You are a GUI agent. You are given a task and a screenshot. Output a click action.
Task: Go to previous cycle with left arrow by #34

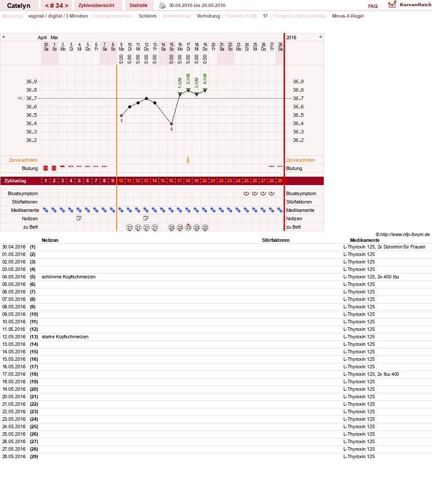[x=47, y=5]
